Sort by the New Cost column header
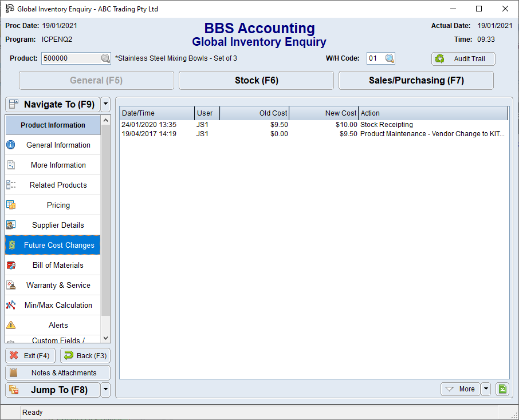Screen dimensions: 519x420 point(324,113)
